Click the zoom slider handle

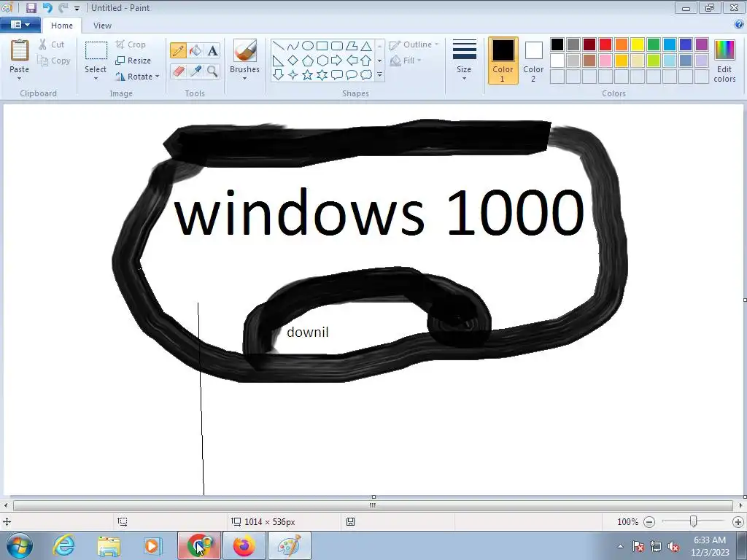(694, 521)
